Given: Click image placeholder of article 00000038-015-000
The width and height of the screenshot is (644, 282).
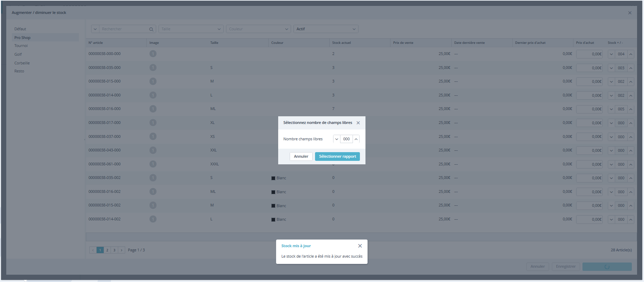Looking at the screenshot, I should (153, 81).
